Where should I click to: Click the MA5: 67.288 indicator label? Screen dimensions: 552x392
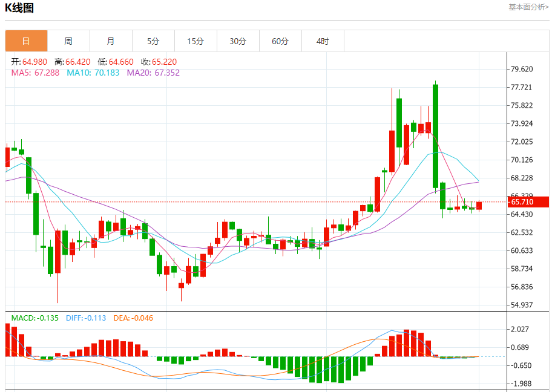click(35, 73)
